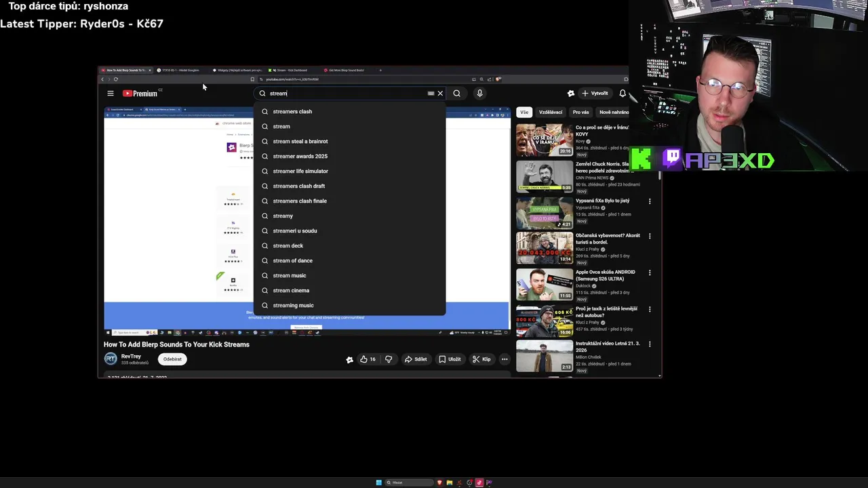
Task: Choose the 'streamy' suggestion
Action: pos(350,216)
